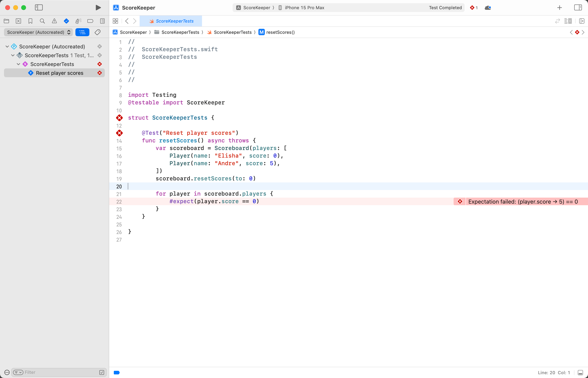Open the Bookmark navigator icon
Viewport: 588px width, 378px height.
(30, 21)
